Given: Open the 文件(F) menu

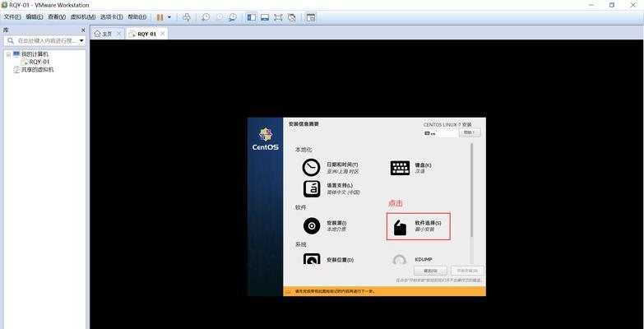Looking at the screenshot, I should click(x=12, y=17).
